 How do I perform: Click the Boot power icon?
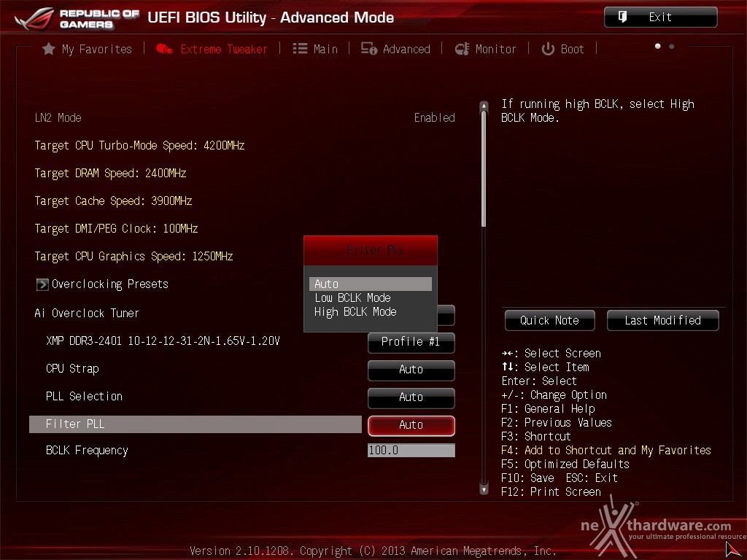point(548,49)
